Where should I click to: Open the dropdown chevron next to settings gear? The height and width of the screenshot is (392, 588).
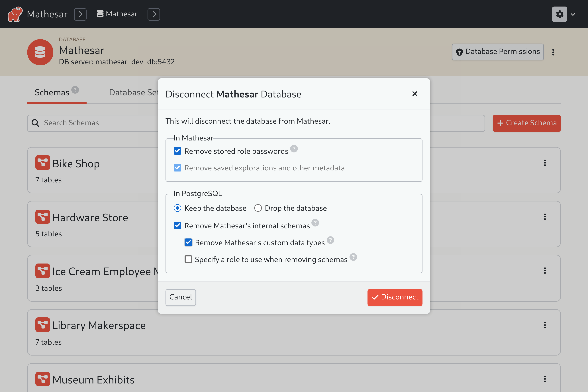[x=573, y=14]
